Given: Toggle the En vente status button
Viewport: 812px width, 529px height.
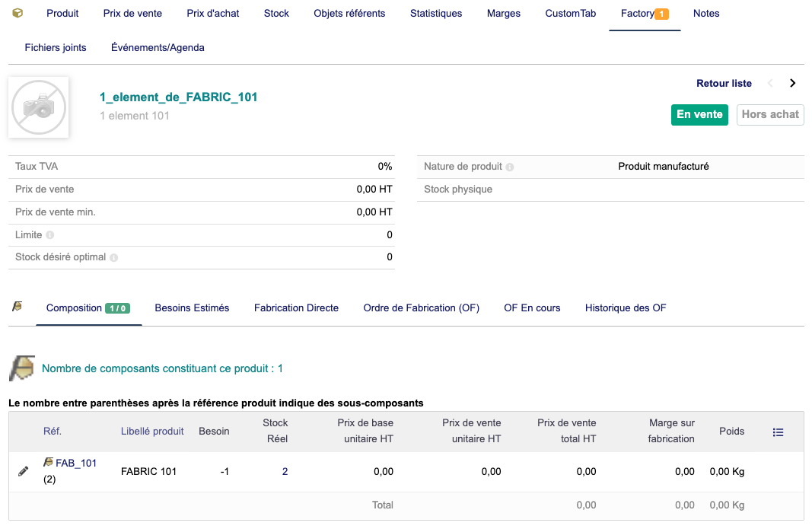Looking at the screenshot, I should click(699, 114).
